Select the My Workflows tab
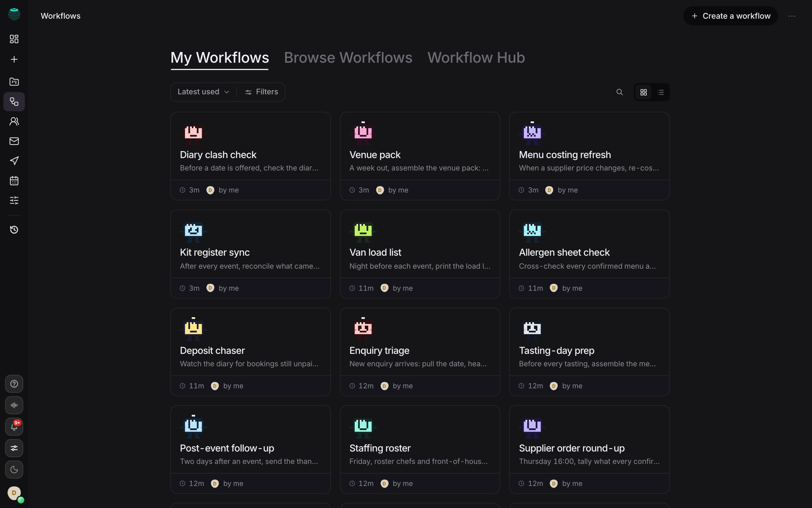 [219, 58]
